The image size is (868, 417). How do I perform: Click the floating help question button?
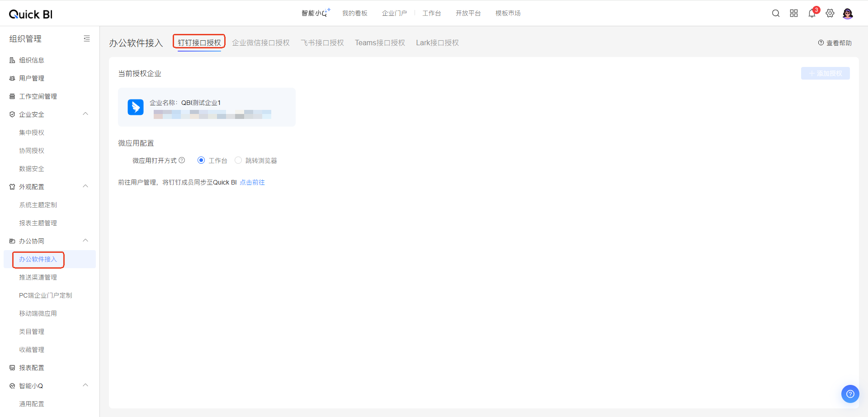click(x=850, y=393)
